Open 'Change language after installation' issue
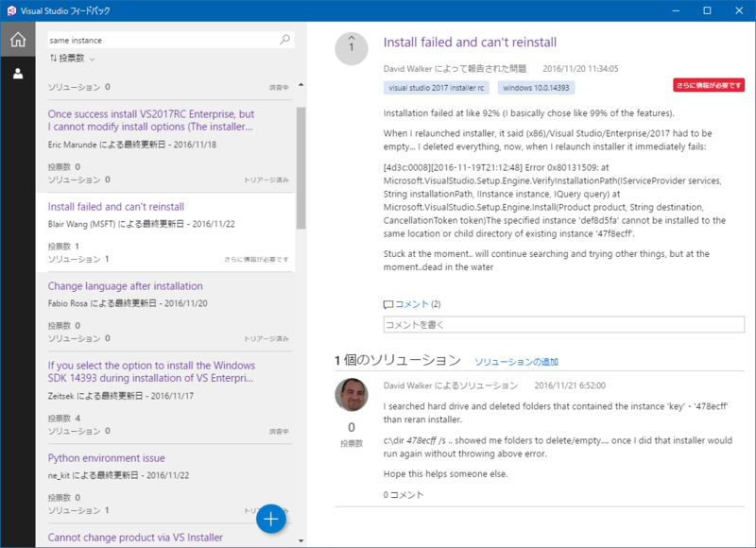756x548 pixels. coord(125,286)
